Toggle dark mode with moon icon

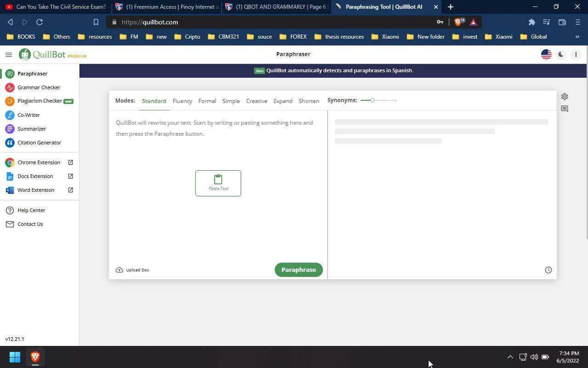[561, 54]
